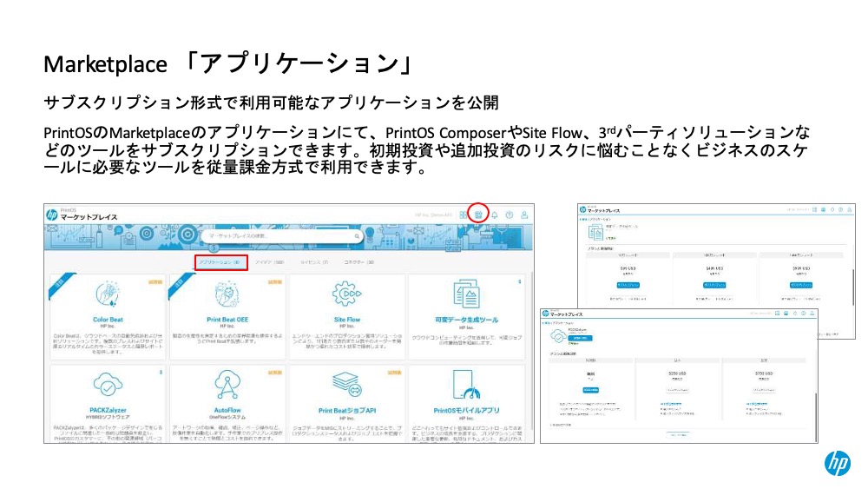This screenshot has height=489, width=868.
Task: Click the cloud checkmark icon in the PACKZalyzer detail window
Action: pos(558,336)
